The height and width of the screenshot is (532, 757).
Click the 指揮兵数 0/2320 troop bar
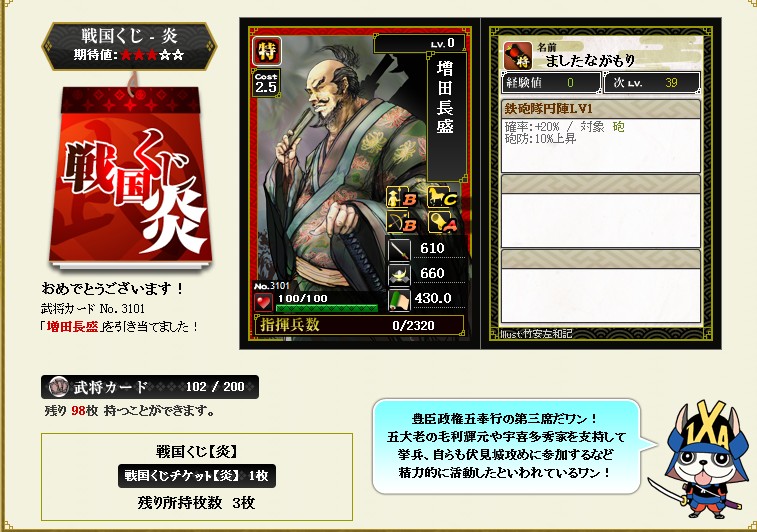359,325
